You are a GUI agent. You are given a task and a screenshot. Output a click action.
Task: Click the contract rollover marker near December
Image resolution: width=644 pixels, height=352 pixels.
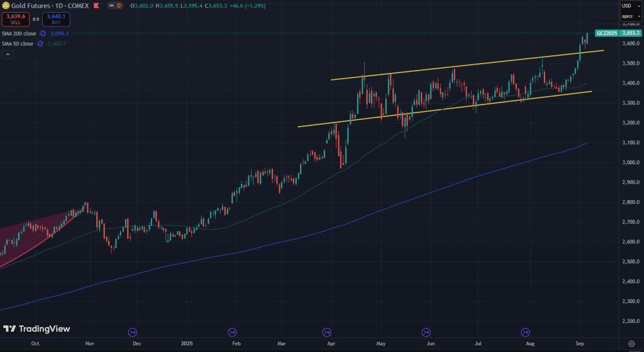(132, 332)
